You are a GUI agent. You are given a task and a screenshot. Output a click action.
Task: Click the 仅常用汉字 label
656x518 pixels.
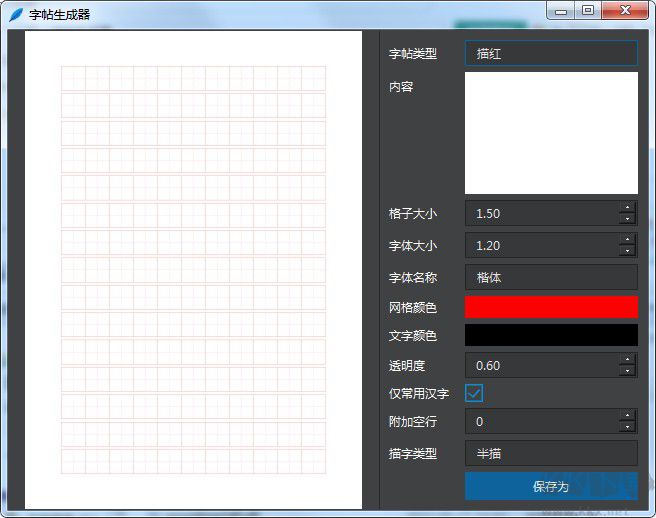419,394
